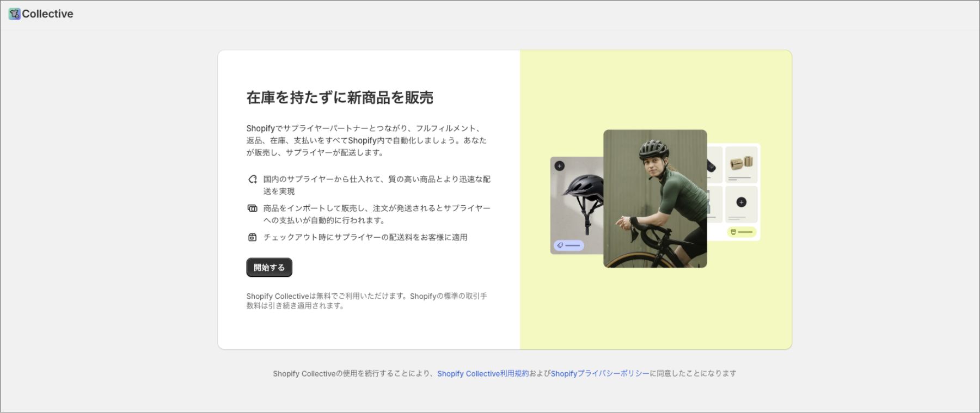The width and height of the screenshot is (980, 413).
Task: Click the bullet about 国内のサプライヤー sourcing
Action: [376, 185]
